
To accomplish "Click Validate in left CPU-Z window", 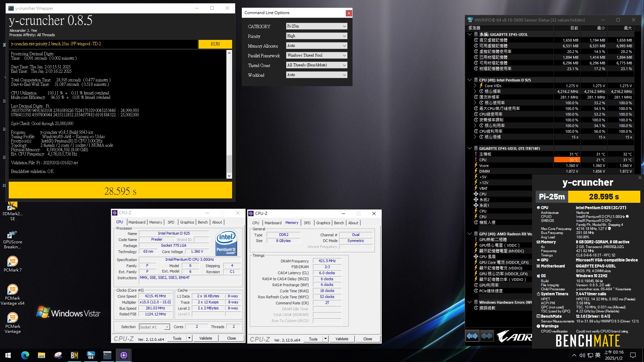I will coord(206,338).
